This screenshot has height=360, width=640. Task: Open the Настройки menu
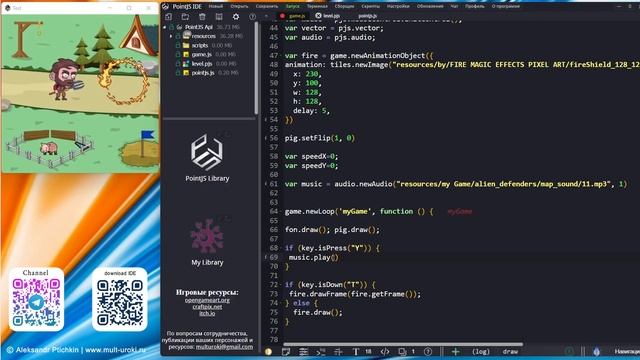point(398,7)
